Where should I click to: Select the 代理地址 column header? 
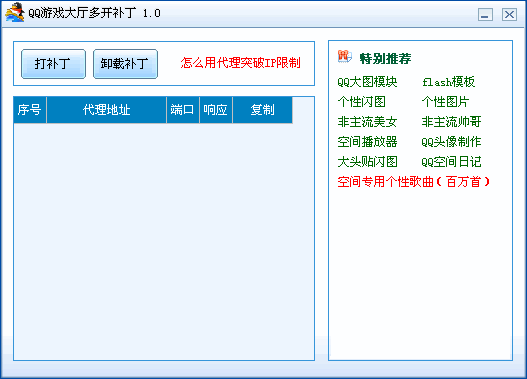[107, 110]
